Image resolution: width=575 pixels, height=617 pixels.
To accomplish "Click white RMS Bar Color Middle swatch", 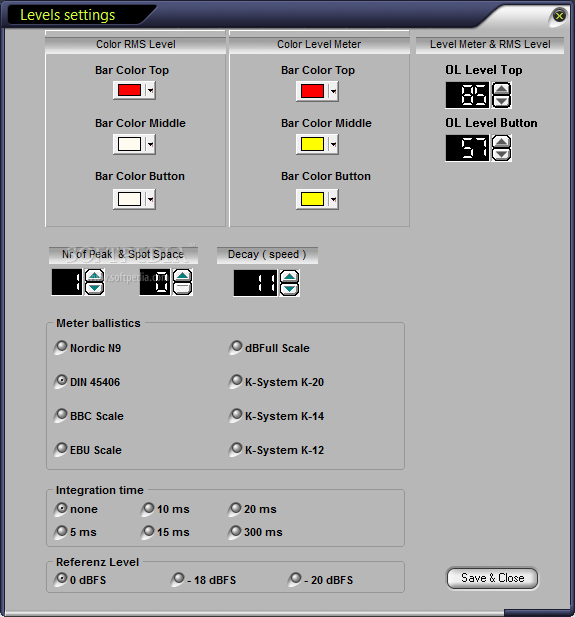I will [129, 144].
